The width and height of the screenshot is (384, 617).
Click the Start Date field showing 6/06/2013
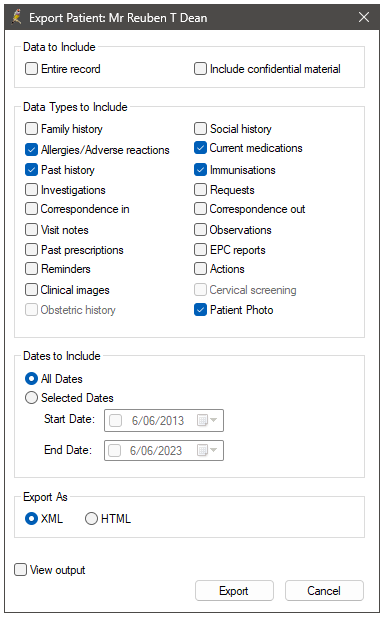(x=164, y=420)
